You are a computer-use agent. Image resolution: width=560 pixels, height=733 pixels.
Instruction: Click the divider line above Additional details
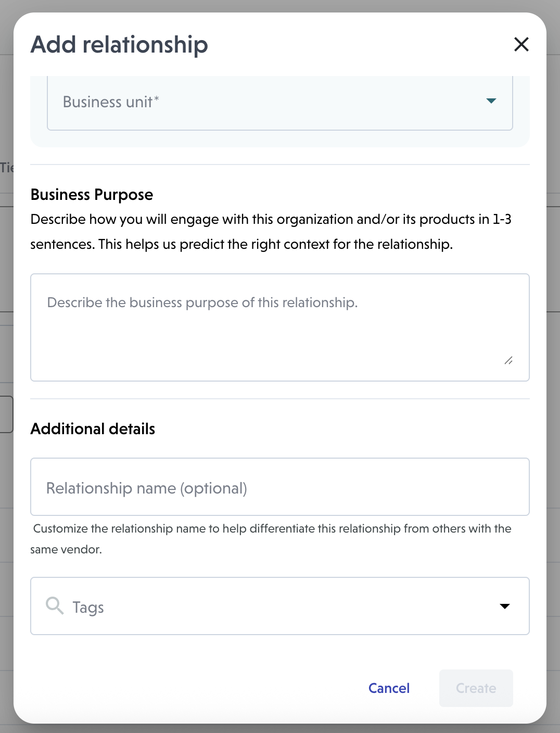click(x=279, y=399)
